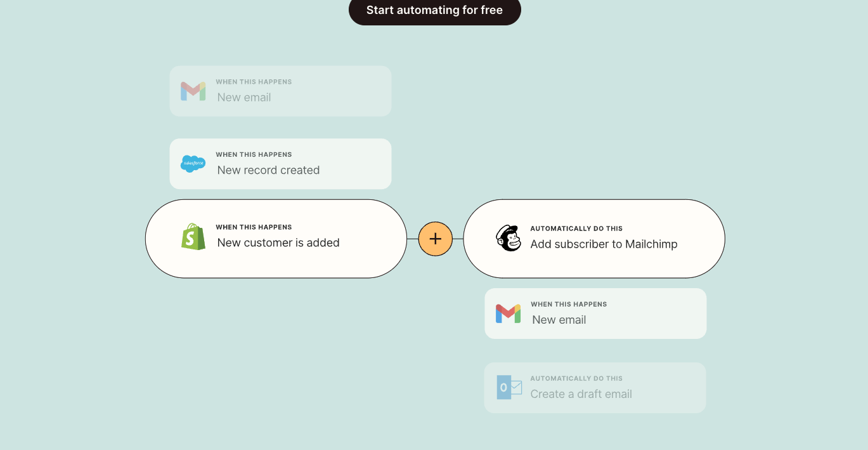Viewport: 868px width, 450px height.
Task: Click "AUTOMATICALLY DO THIS" label on the Outlook card
Action: [x=576, y=378]
